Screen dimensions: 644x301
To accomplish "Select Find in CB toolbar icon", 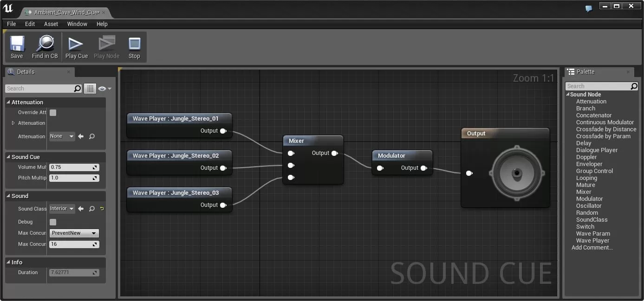I will pos(44,46).
